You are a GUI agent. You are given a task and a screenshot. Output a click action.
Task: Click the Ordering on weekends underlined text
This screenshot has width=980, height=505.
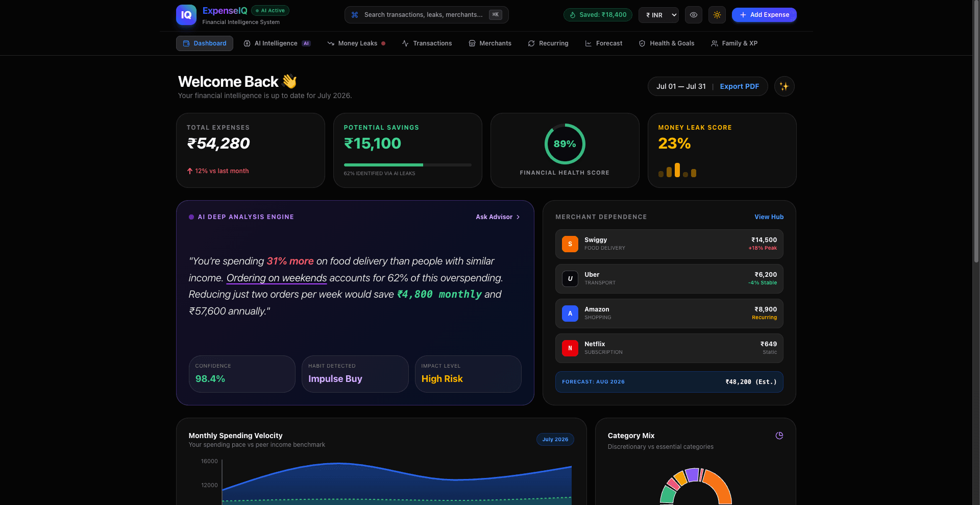(x=277, y=278)
